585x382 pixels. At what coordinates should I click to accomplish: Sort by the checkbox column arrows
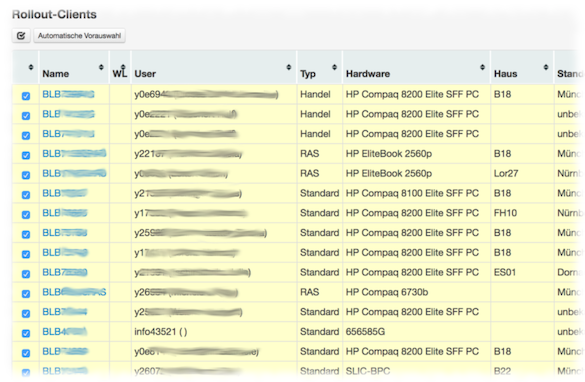click(x=31, y=67)
